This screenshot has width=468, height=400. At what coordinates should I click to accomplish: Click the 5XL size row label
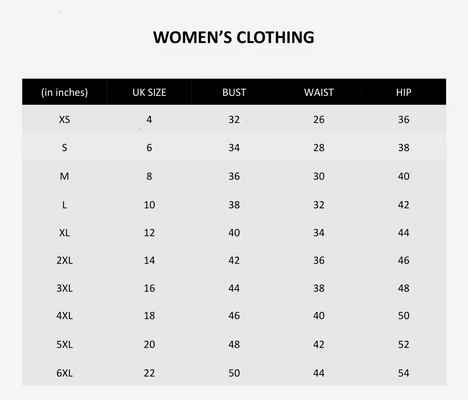coord(64,344)
